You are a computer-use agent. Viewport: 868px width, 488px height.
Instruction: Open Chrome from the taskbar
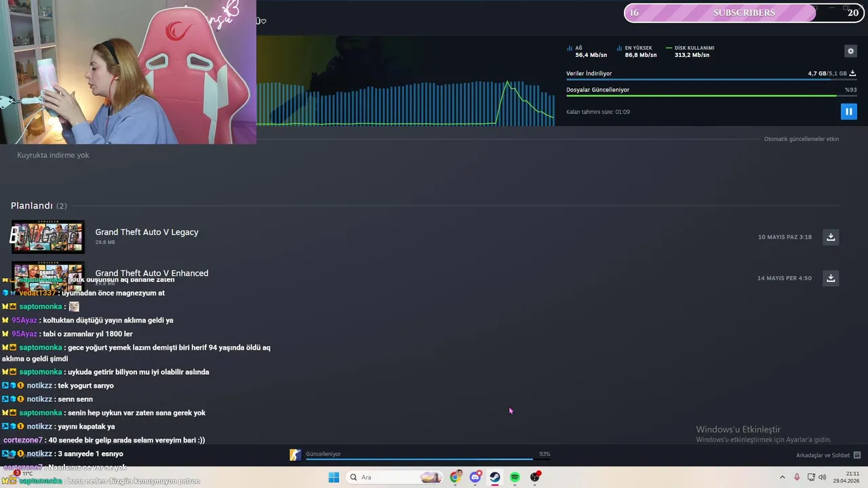coord(456,477)
